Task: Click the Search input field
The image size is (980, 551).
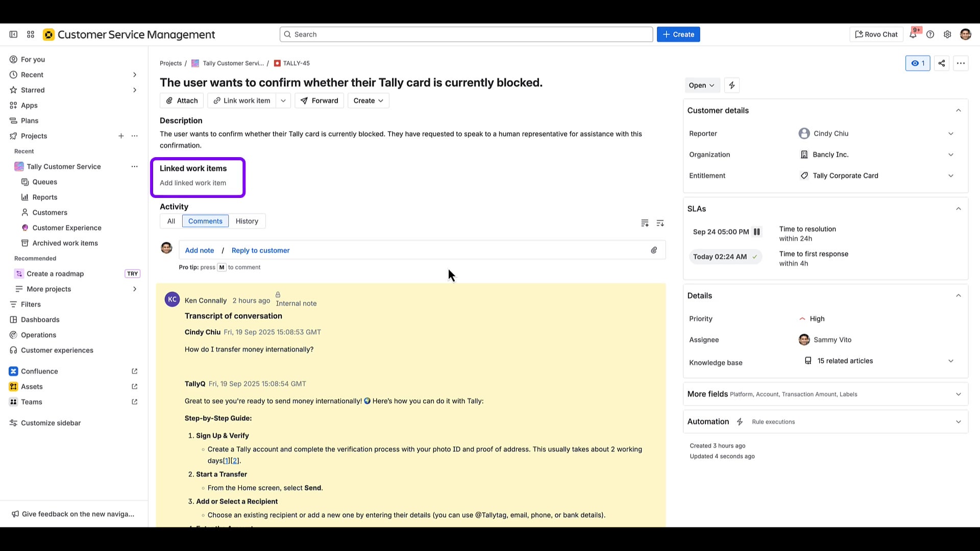Action: click(465, 34)
